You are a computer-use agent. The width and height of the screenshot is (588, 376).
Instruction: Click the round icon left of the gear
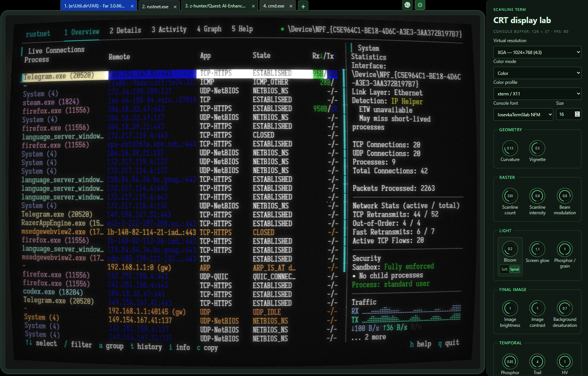click(407, 5)
